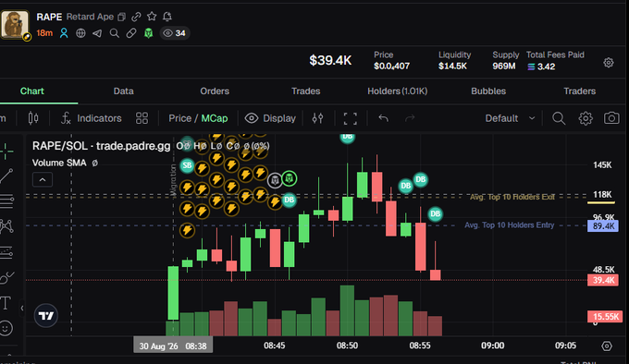Switch chart to MCap mode
Screen dimensions: 629x364
pyautogui.click(x=215, y=118)
